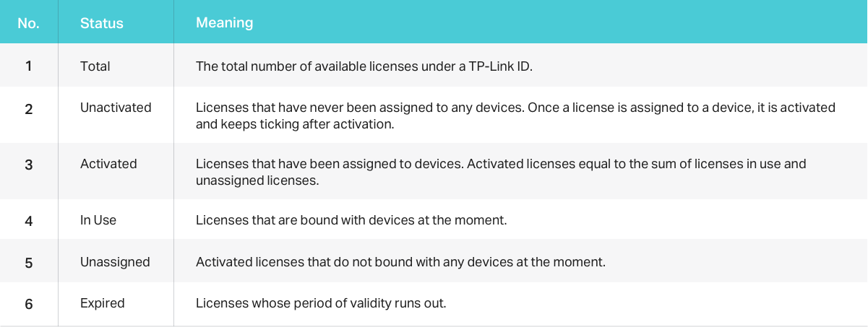The image size is (868, 327).
Task: Click the TP-Link ID total licenses description
Action: 364,66
